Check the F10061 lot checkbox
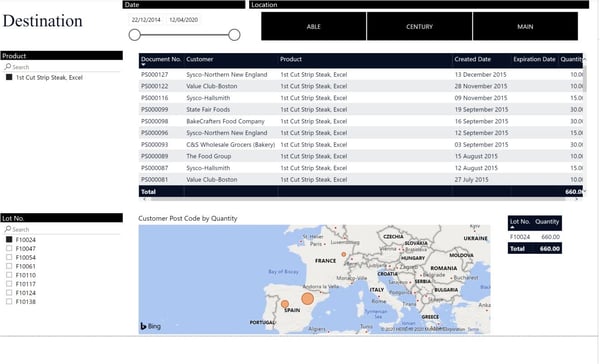 9,266
